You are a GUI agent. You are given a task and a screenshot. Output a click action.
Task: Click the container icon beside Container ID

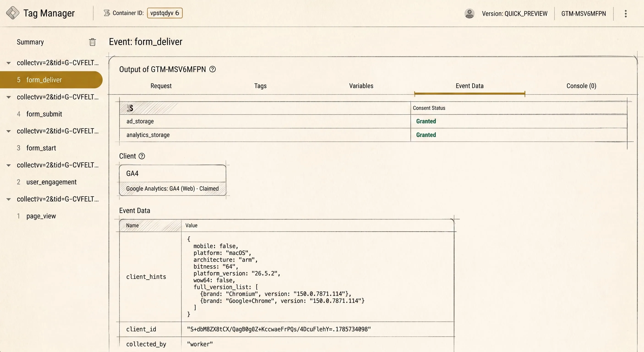pos(107,13)
